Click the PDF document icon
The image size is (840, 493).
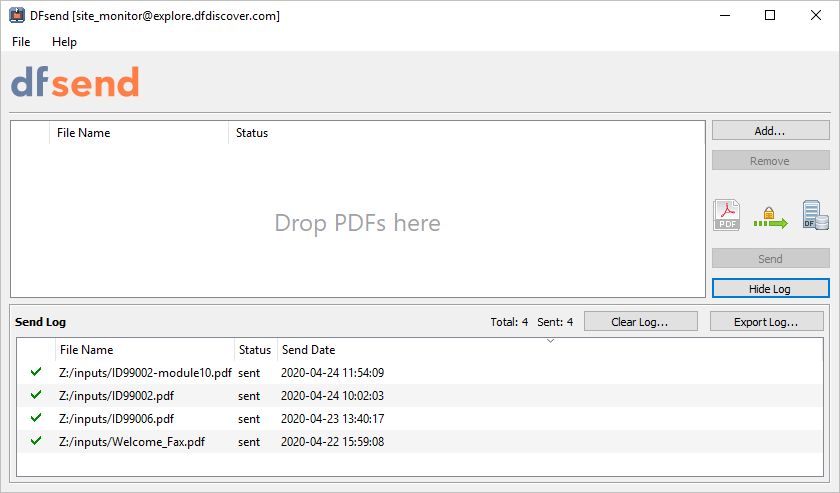[x=726, y=215]
